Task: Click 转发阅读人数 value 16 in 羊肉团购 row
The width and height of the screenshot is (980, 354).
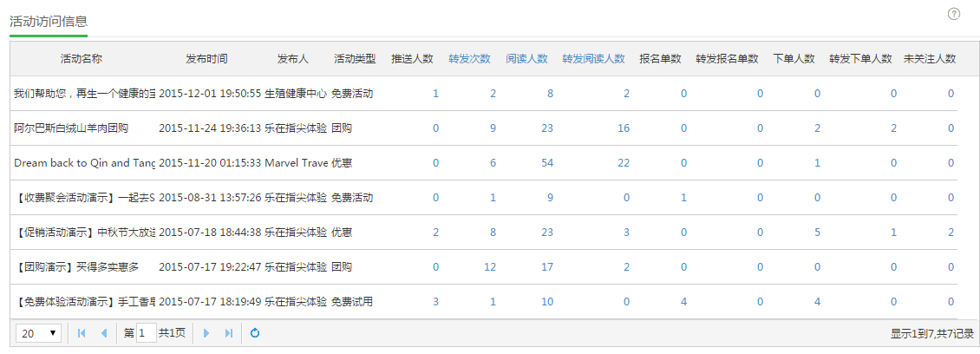Action: click(x=623, y=128)
